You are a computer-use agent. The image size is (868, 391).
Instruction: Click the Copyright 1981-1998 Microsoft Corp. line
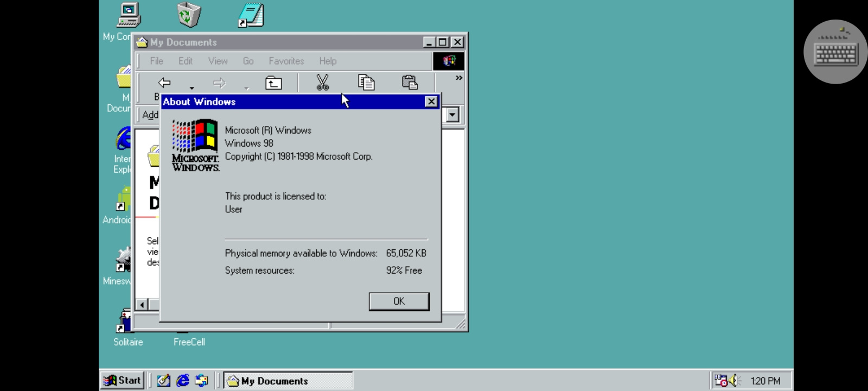point(299,156)
